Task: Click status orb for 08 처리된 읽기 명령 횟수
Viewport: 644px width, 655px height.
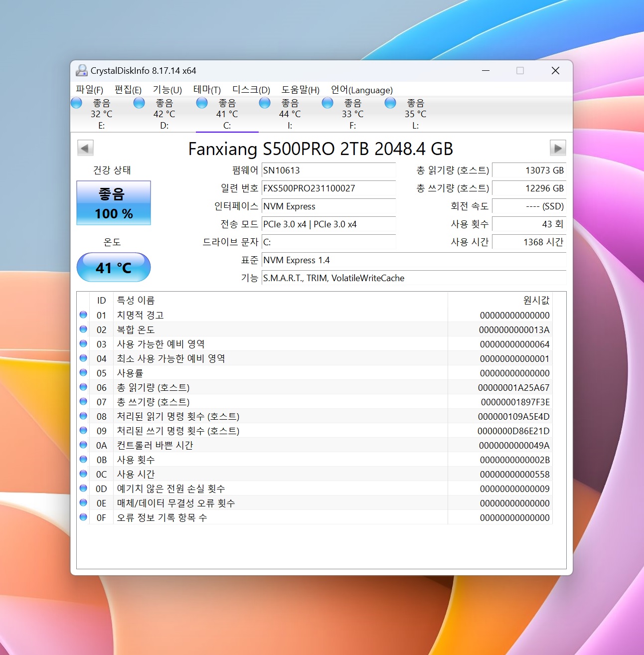Action: pos(83,416)
